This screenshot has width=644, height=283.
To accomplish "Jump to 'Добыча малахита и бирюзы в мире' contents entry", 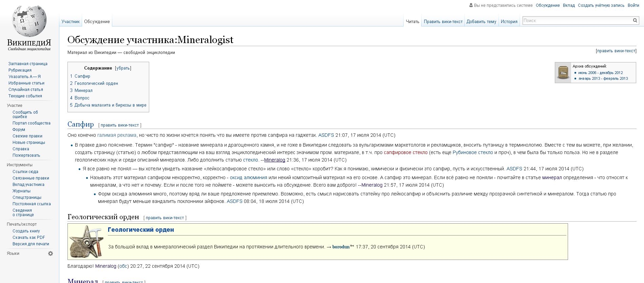I will click(110, 105).
